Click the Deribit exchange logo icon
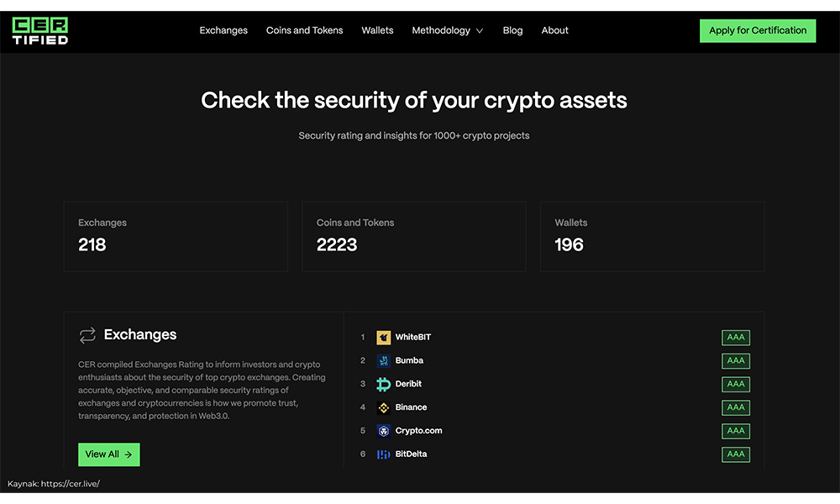 click(384, 384)
